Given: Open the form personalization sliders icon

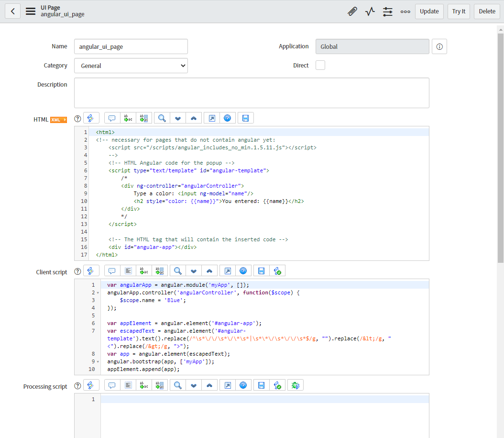Looking at the screenshot, I should [387, 11].
